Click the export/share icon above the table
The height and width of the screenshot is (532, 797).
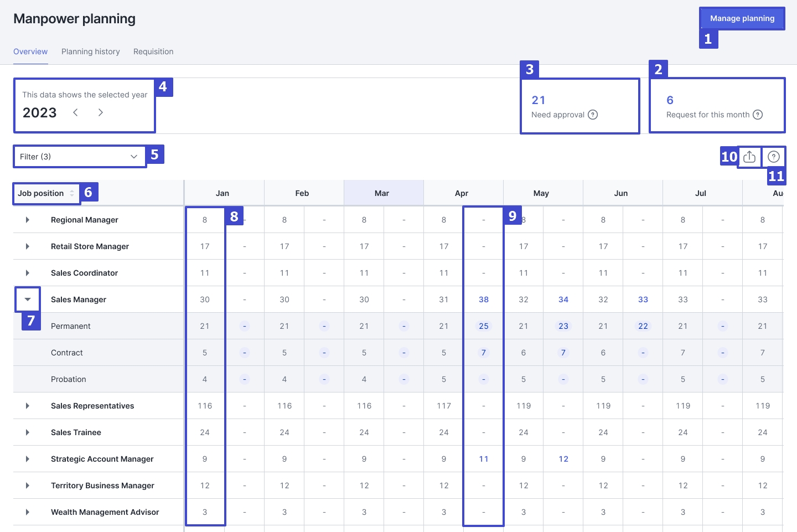pyautogui.click(x=749, y=157)
